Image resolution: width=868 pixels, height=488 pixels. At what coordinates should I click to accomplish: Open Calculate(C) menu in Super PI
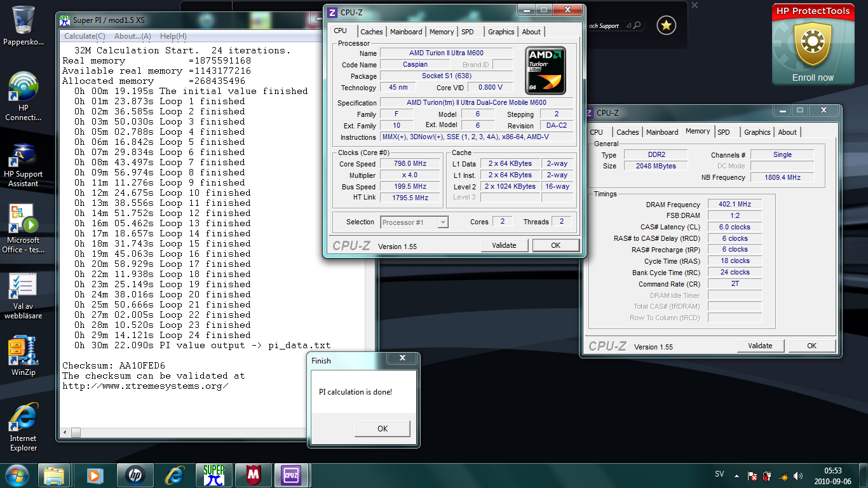pos(85,36)
